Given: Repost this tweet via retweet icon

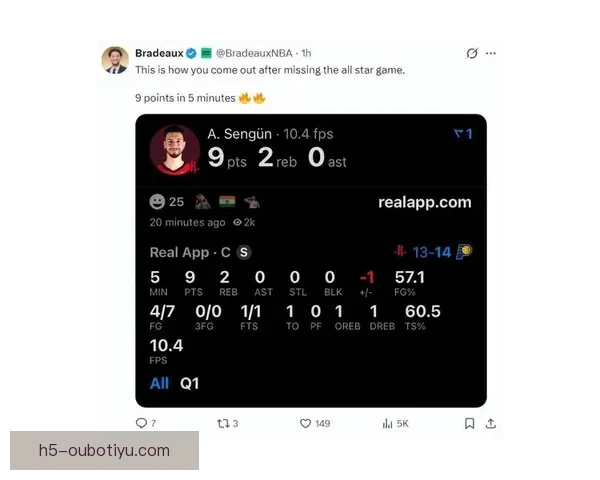Looking at the screenshot, I should 223,423.
